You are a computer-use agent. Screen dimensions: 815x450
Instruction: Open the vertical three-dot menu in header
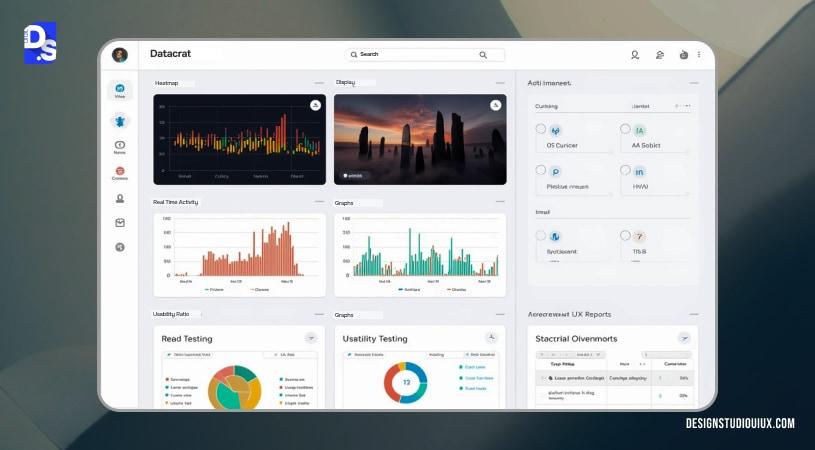[x=699, y=55]
